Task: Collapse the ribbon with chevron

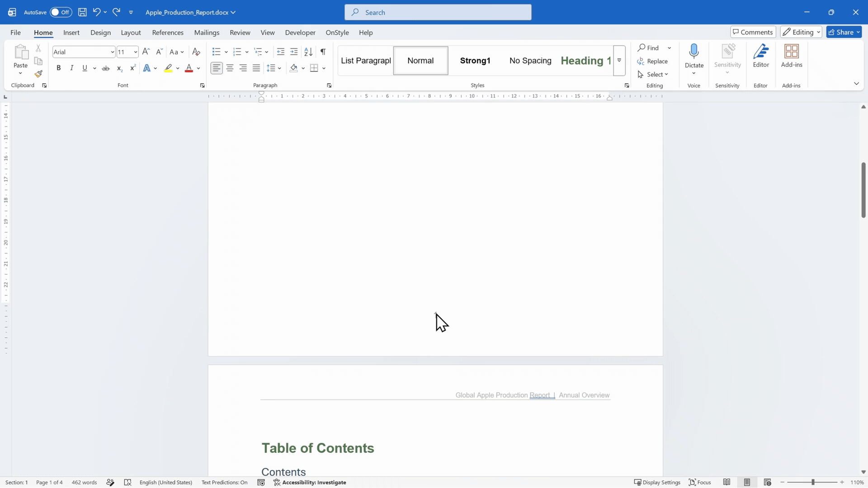Action: click(x=856, y=84)
